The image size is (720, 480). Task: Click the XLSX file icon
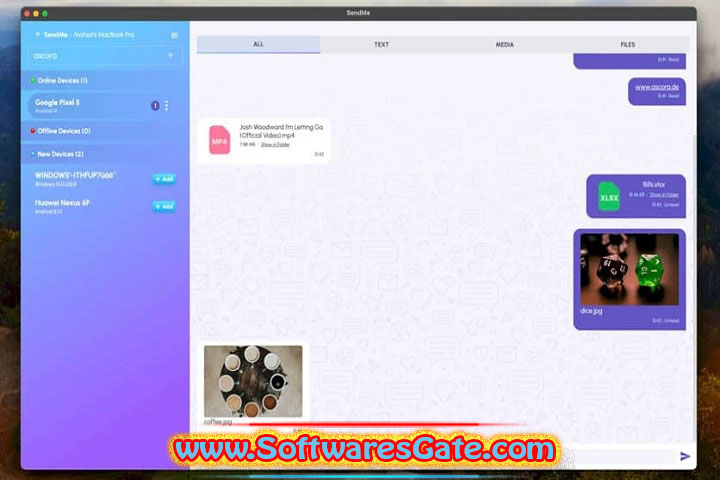tap(609, 197)
